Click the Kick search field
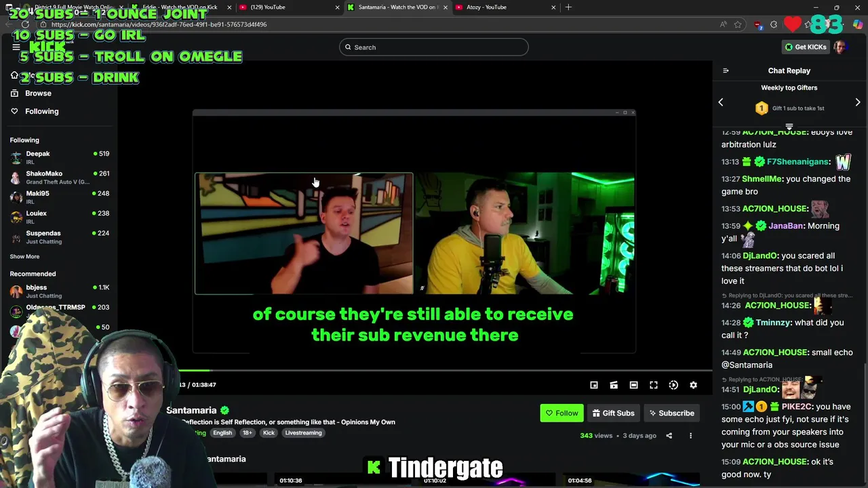868x488 pixels. 434,47
